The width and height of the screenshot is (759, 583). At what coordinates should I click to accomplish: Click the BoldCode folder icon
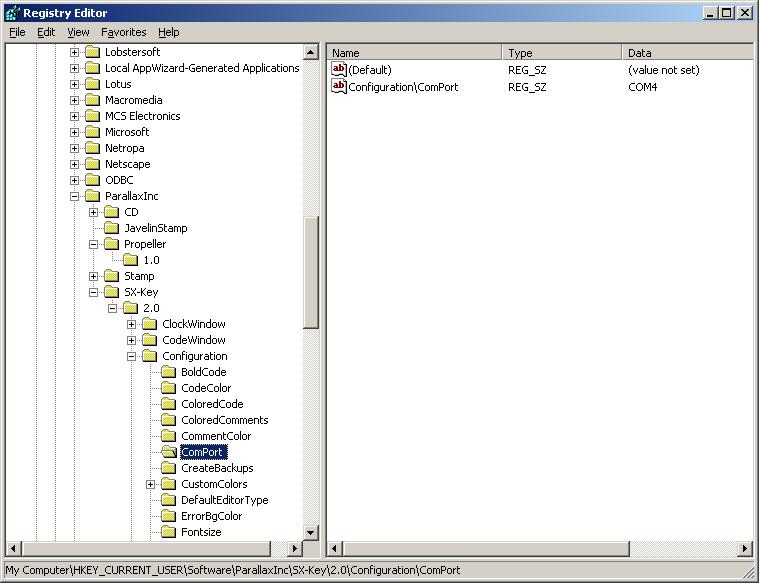tap(168, 371)
